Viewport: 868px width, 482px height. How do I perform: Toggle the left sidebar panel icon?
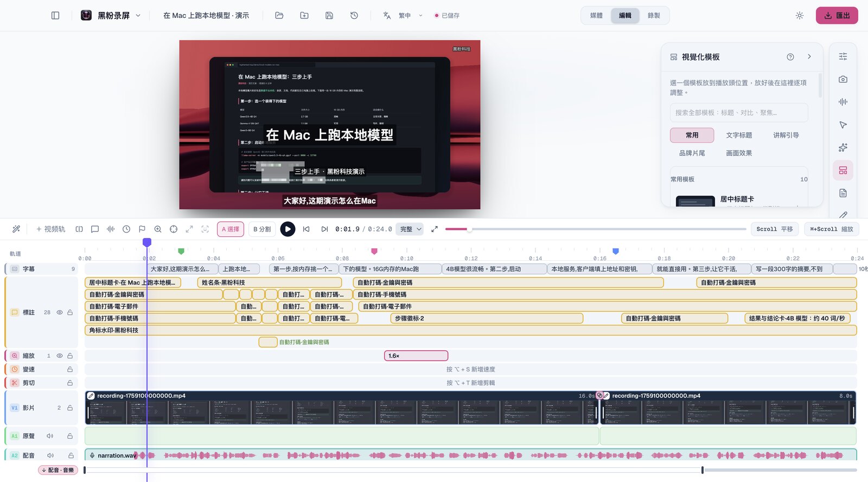[55, 16]
